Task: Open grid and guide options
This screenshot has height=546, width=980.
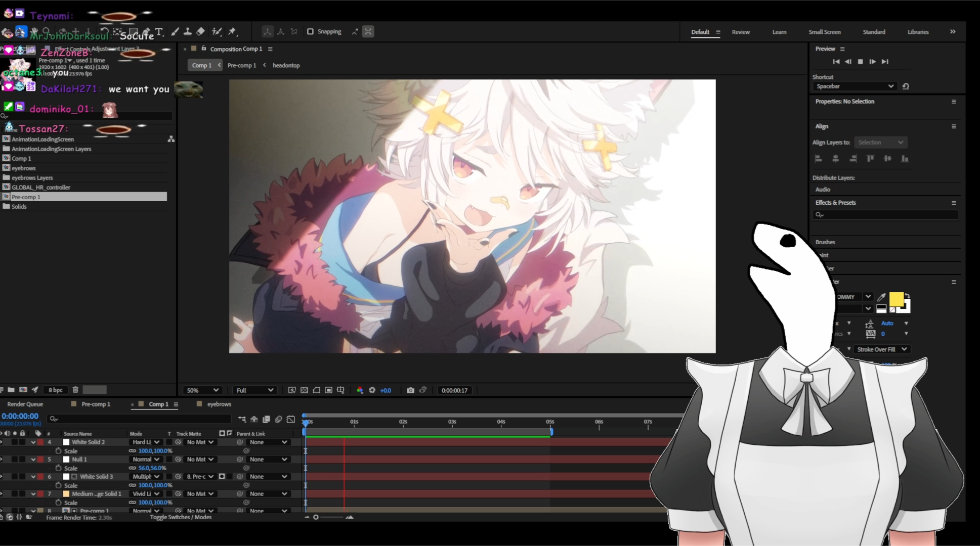Action: click(x=341, y=390)
